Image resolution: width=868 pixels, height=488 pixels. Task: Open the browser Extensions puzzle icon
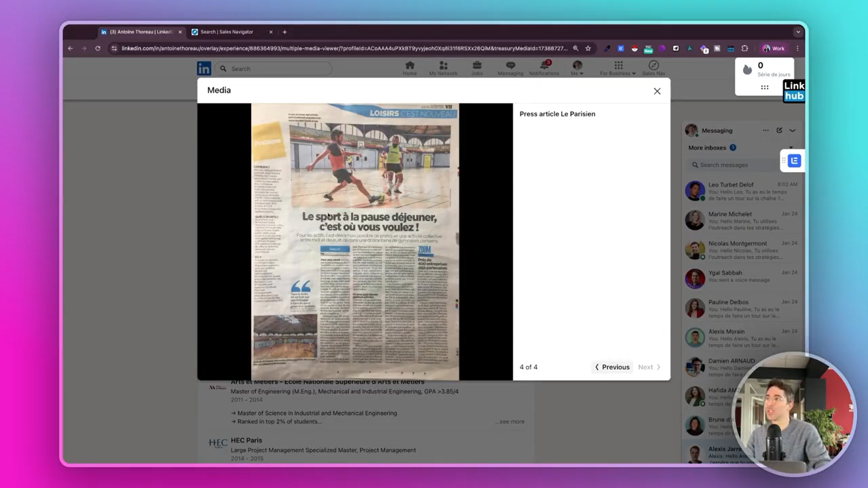(745, 48)
